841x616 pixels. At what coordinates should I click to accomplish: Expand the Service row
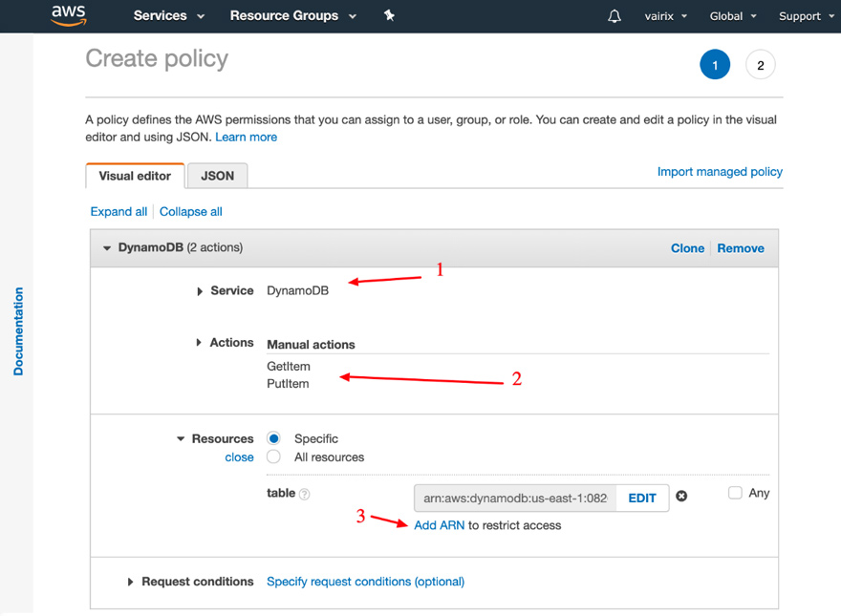200,291
